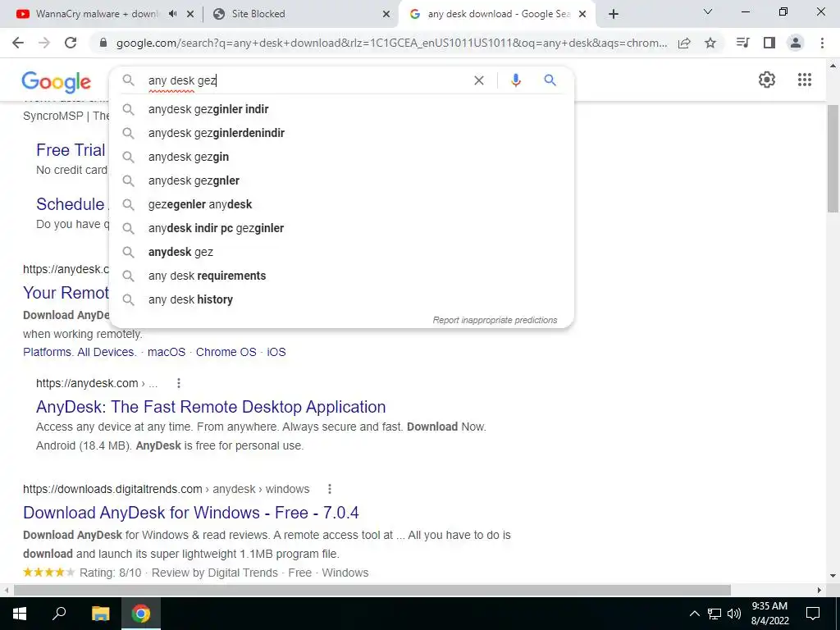Viewport: 840px width, 630px height.
Task: Start voice search with the microphone
Action: (516, 80)
